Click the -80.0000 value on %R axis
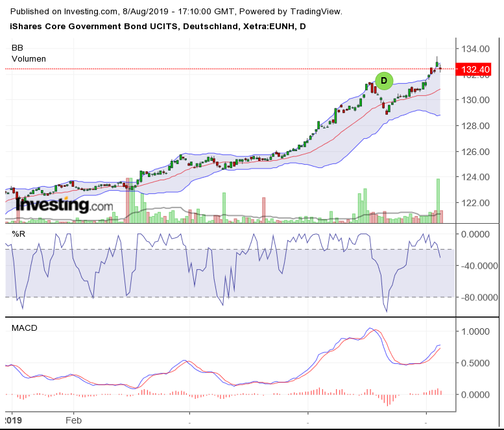This screenshot has width=504, height=430. [x=479, y=297]
